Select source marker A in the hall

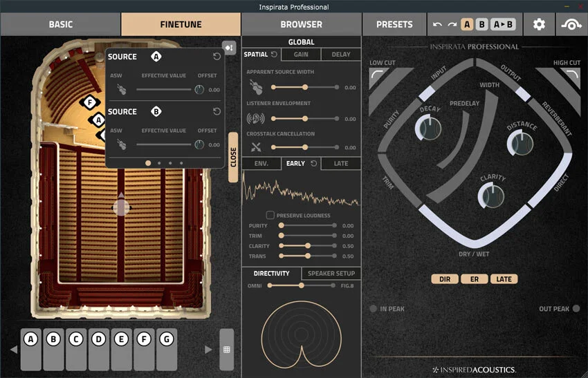point(98,120)
